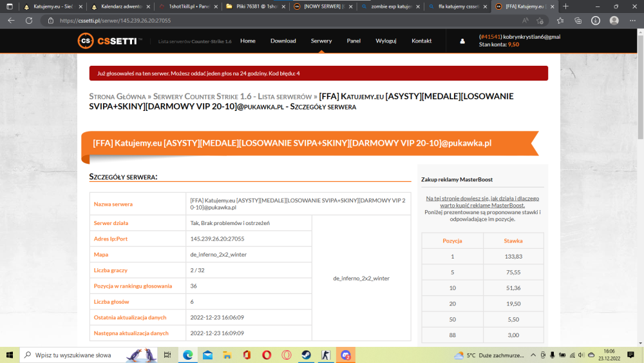
Task: Open a new browser tab
Action: click(565, 6)
